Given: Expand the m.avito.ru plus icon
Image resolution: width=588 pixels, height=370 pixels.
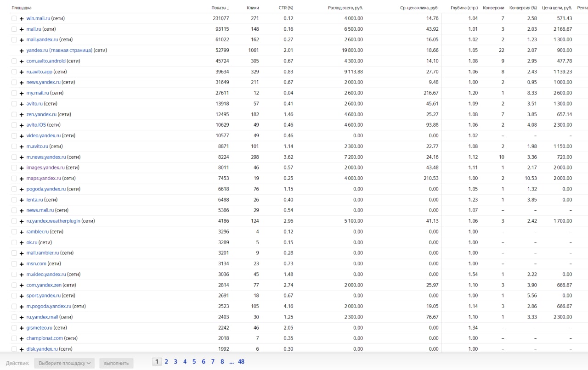Looking at the screenshot, I should coord(22,146).
